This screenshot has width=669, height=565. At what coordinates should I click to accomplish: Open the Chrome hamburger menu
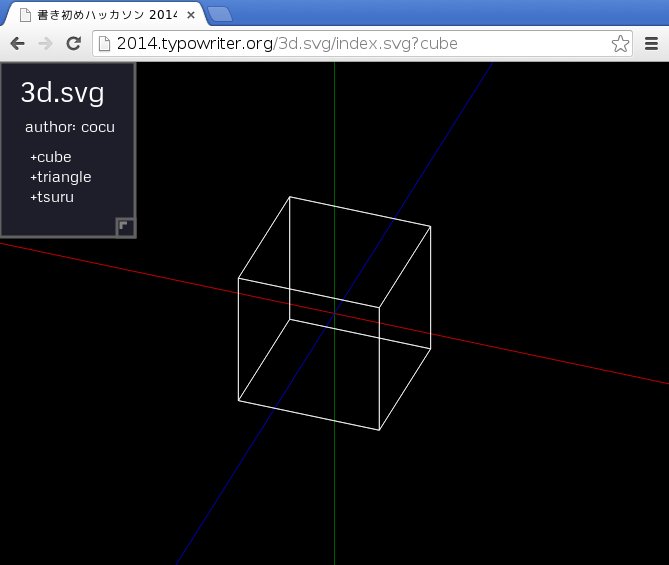tap(651, 43)
